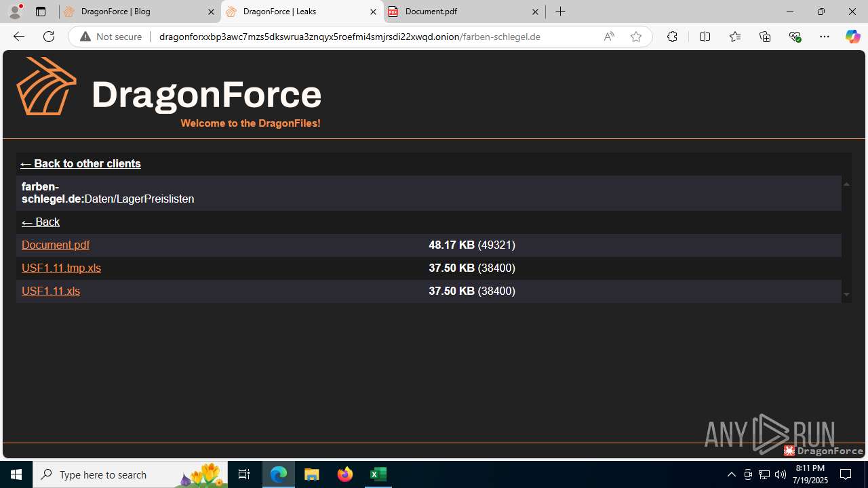The height and width of the screenshot is (488, 868).
Task: Switch to Document.pdf tab
Action: [464, 12]
